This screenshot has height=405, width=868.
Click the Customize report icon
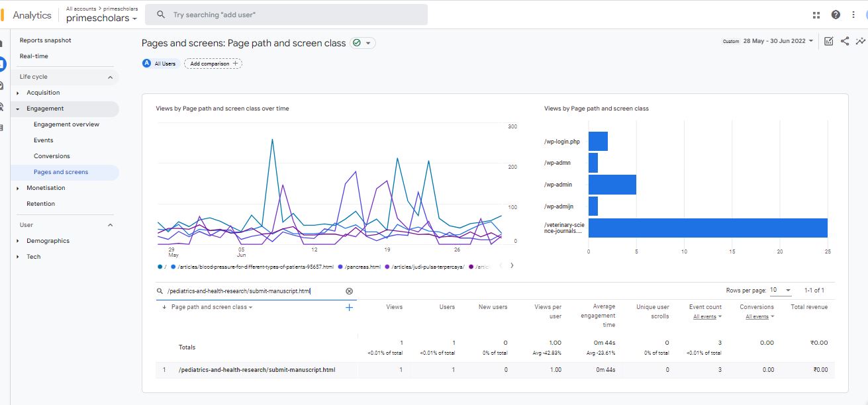point(828,41)
